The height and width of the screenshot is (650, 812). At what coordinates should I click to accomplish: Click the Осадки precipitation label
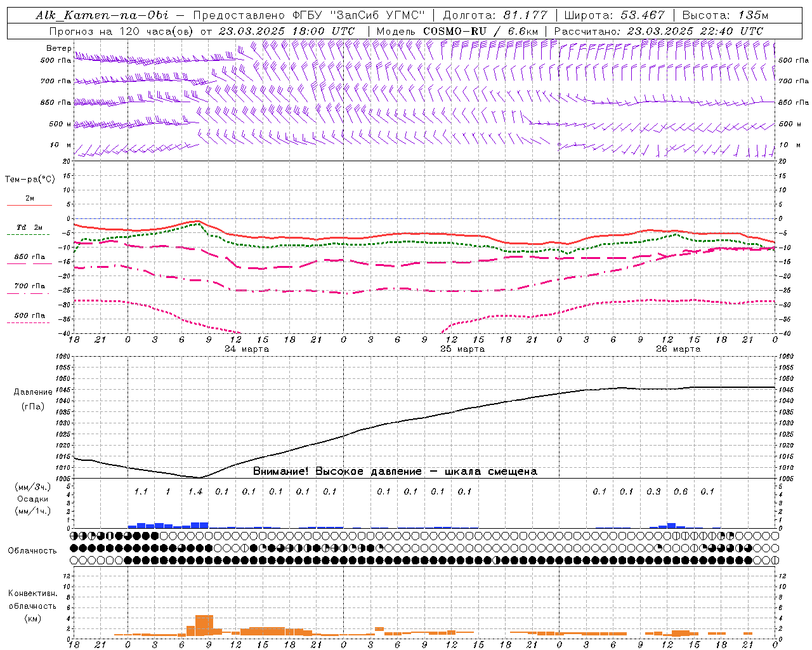click(x=33, y=499)
